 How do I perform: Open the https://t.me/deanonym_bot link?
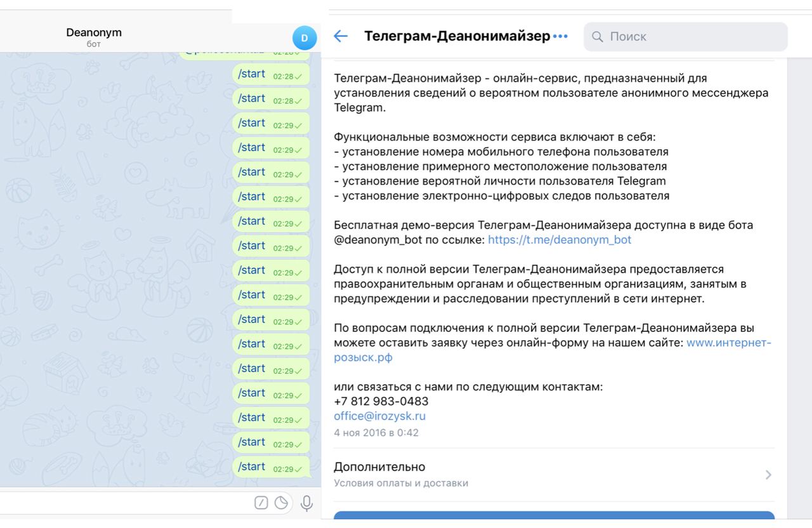coord(560,240)
